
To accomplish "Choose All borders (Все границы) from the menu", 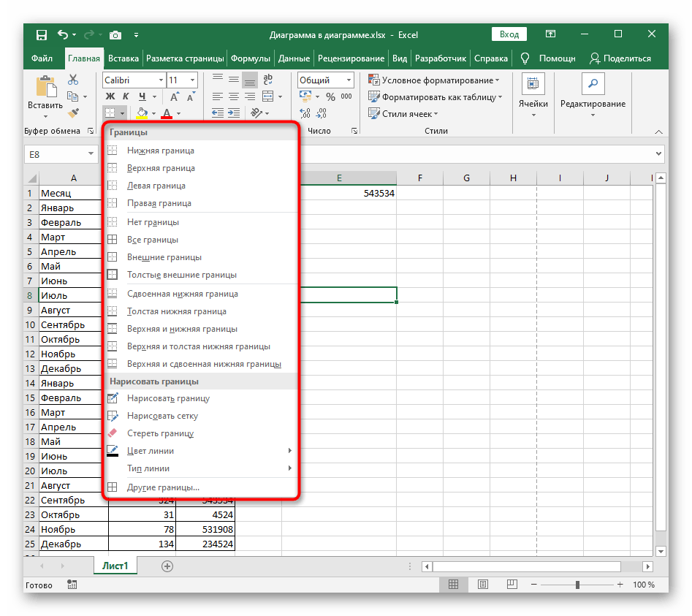I will click(x=152, y=240).
